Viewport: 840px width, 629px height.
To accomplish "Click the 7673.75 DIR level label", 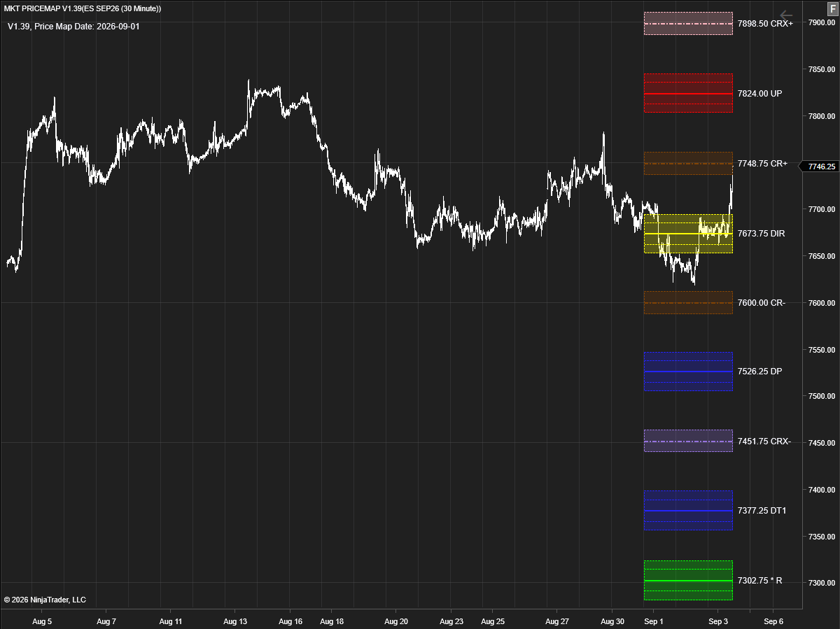I will click(762, 234).
